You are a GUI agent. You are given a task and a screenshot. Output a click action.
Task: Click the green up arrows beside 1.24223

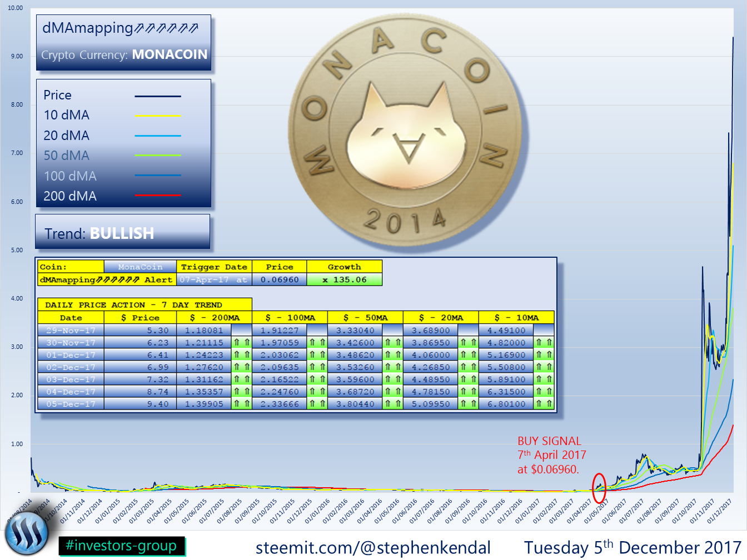click(241, 355)
